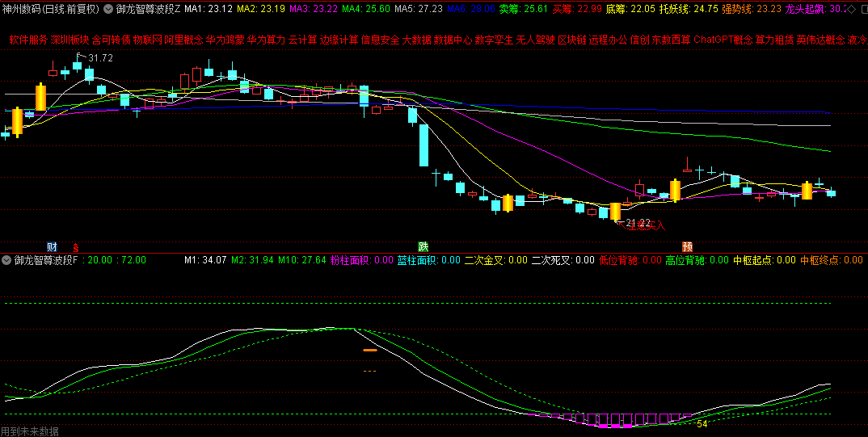Open the 数字孪生 concept tag
868x437 pixels.
click(x=495, y=40)
